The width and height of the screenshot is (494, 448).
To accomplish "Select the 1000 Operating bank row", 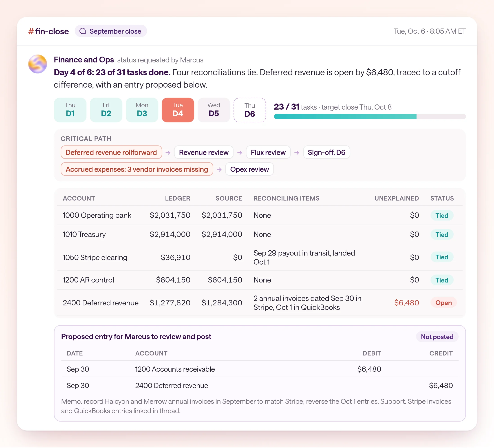I will pyautogui.click(x=260, y=215).
